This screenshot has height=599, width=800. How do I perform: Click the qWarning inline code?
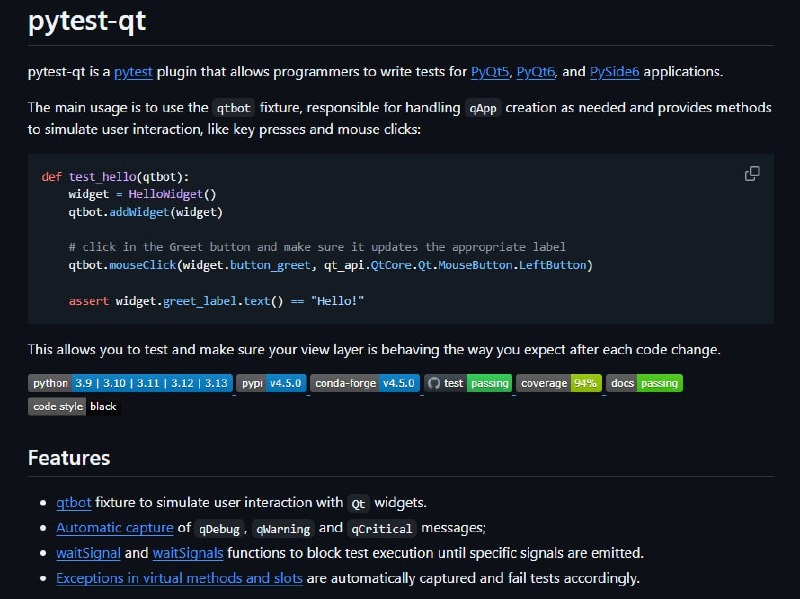(283, 529)
